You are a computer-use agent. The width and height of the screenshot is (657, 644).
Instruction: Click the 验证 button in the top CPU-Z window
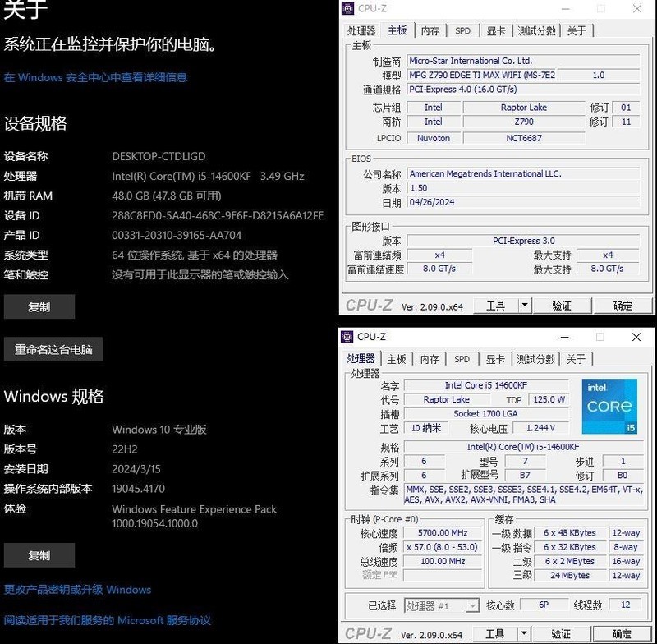pyautogui.click(x=563, y=305)
